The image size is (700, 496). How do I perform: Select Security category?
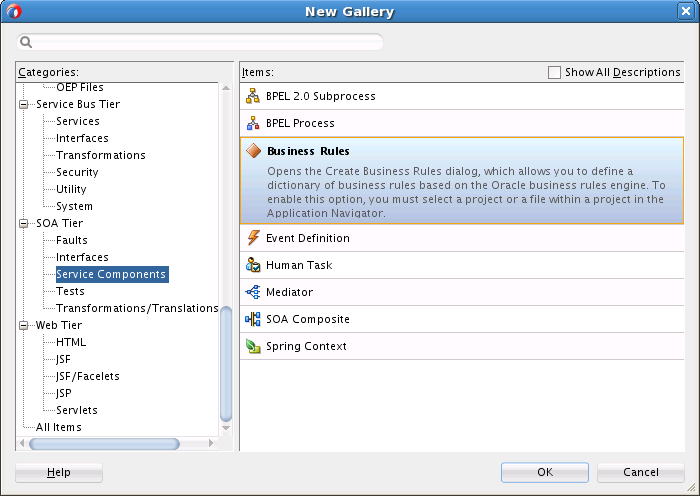77,172
